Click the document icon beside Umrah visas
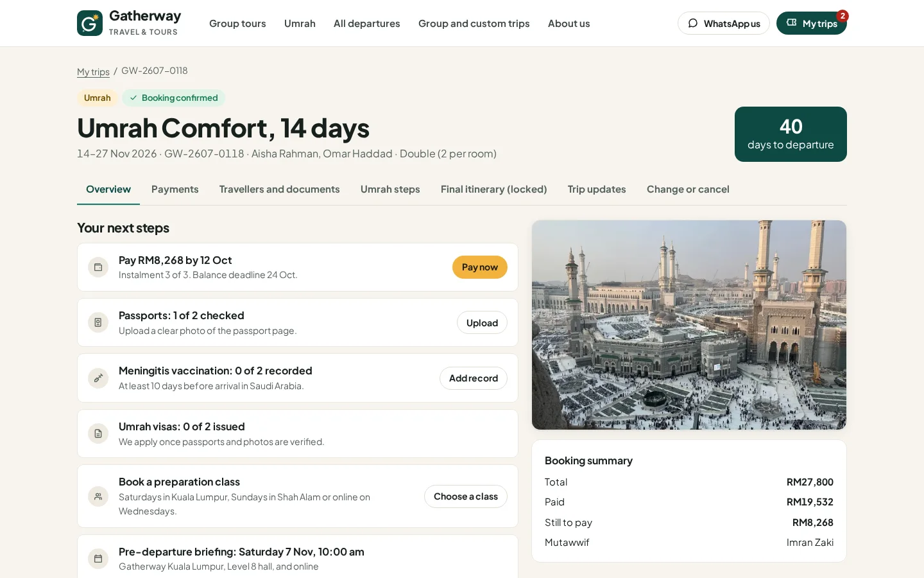This screenshot has width=924, height=578. pyautogui.click(x=98, y=433)
